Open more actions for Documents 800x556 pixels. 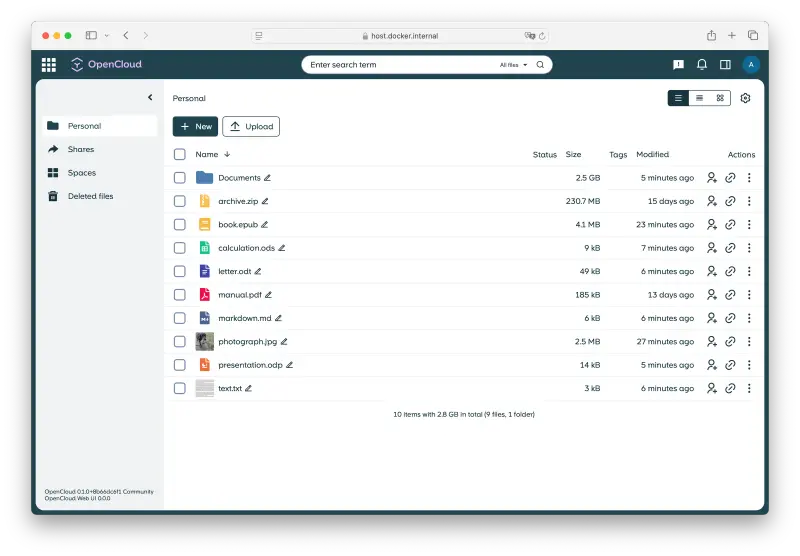point(749,178)
